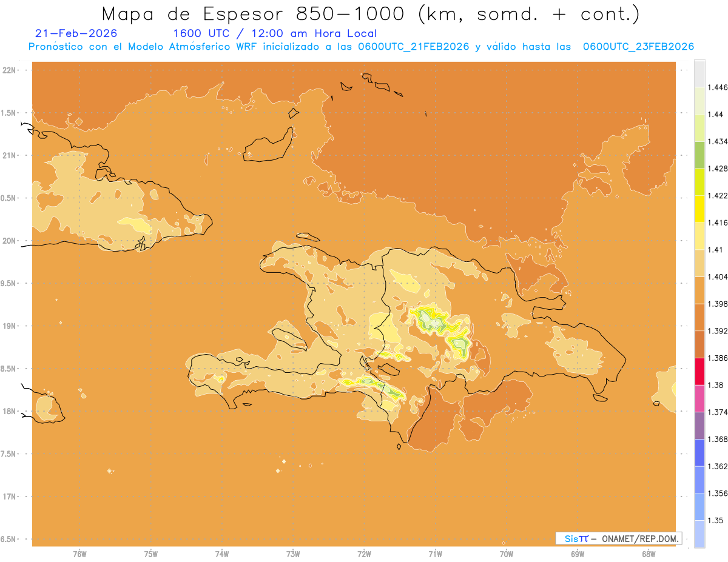
Task: Pick the dark orange swatch between 1.386 and 1.392
Action: click(699, 344)
